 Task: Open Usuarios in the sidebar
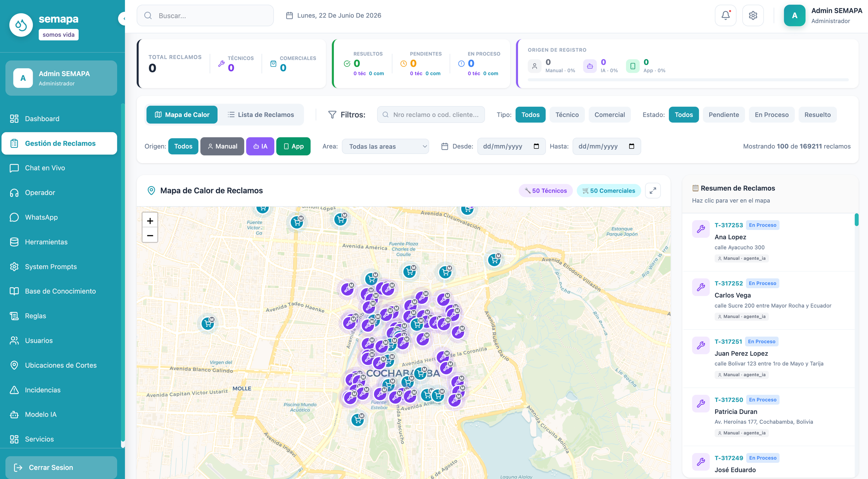(x=59, y=341)
